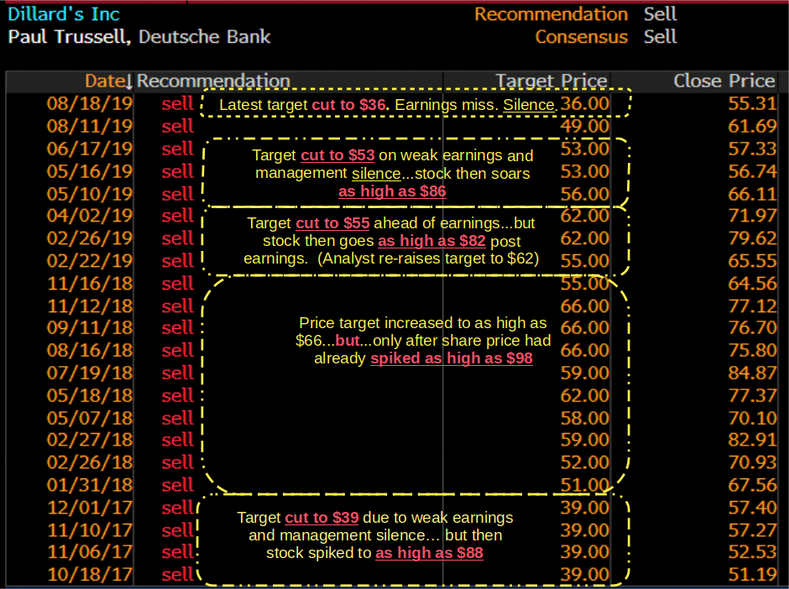Click close price 77.37

pyautogui.click(x=752, y=395)
